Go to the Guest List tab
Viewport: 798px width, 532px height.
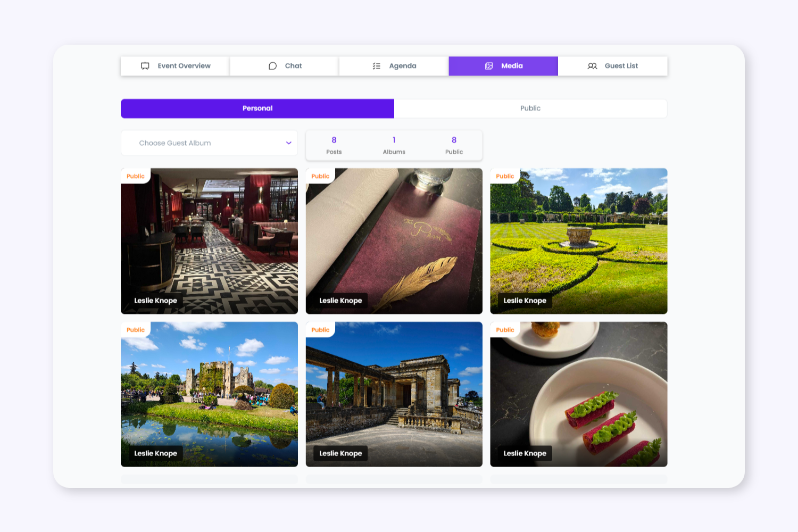click(x=612, y=66)
